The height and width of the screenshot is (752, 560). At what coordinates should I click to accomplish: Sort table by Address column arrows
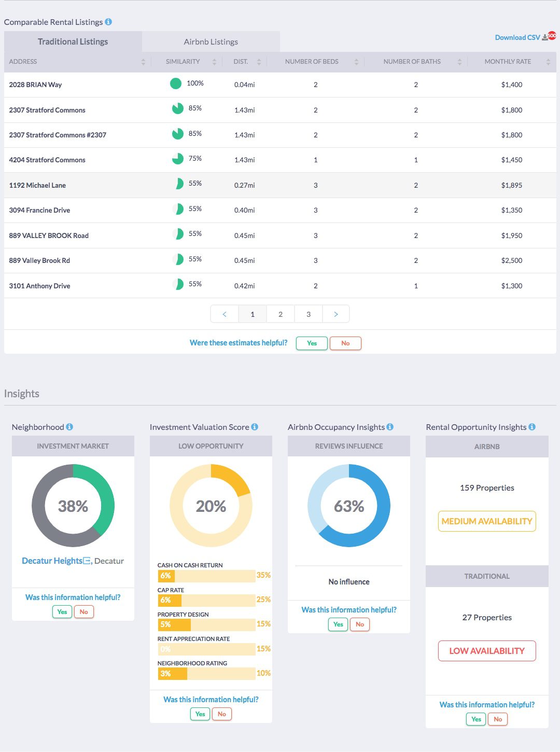[143, 62]
